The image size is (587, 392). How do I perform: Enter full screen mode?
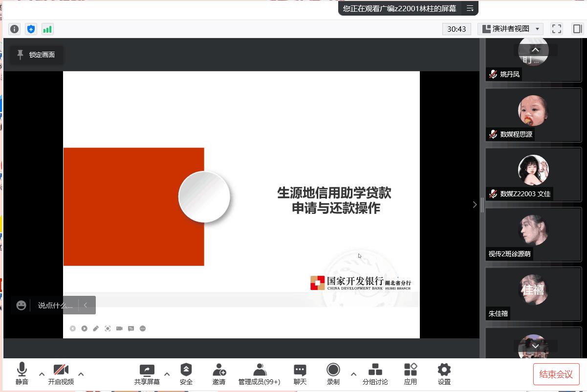point(557,29)
